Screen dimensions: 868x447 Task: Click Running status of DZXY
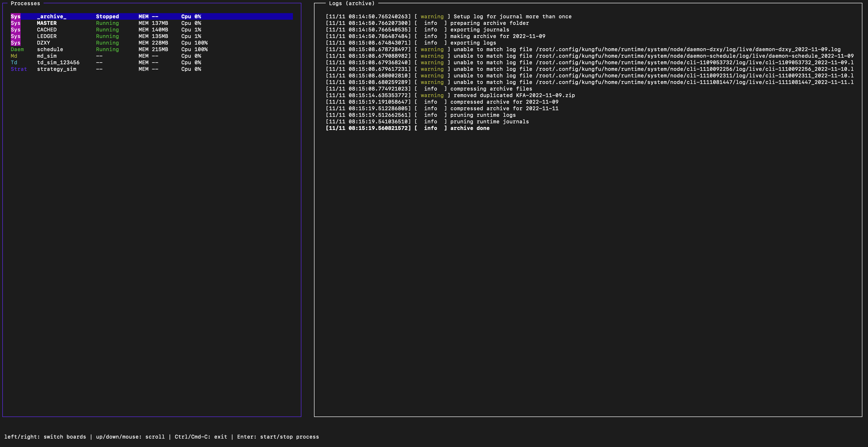(108, 43)
